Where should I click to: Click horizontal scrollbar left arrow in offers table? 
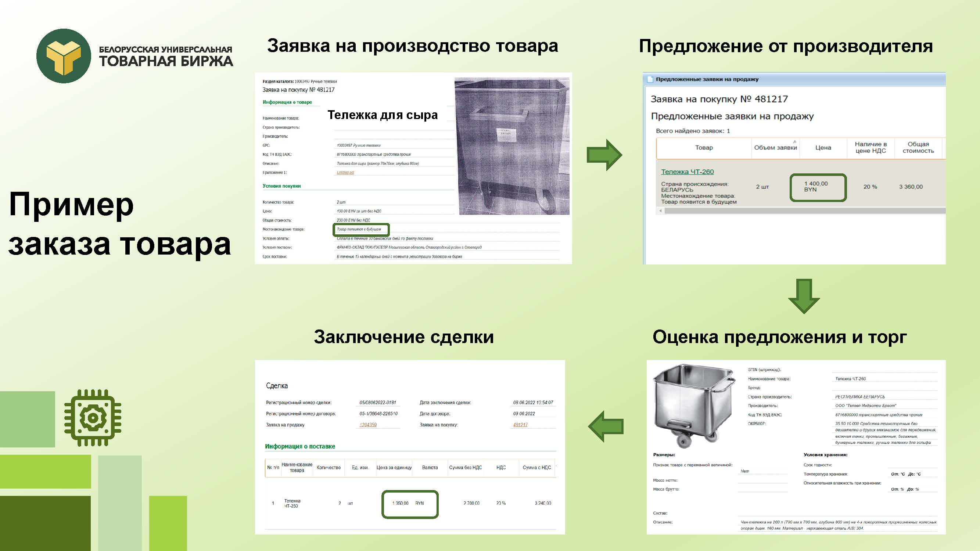[660, 210]
